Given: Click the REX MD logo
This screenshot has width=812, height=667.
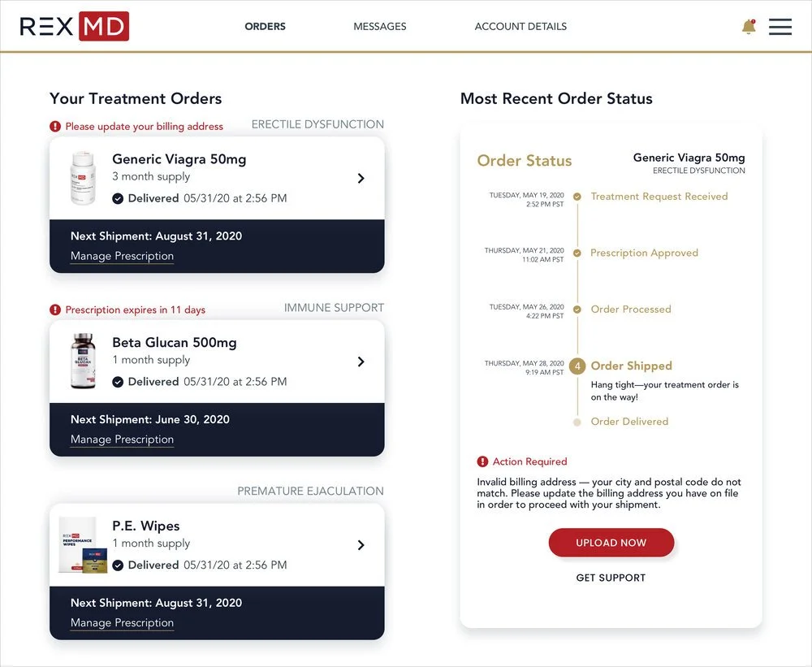Looking at the screenshot, I should coord(75,26).
